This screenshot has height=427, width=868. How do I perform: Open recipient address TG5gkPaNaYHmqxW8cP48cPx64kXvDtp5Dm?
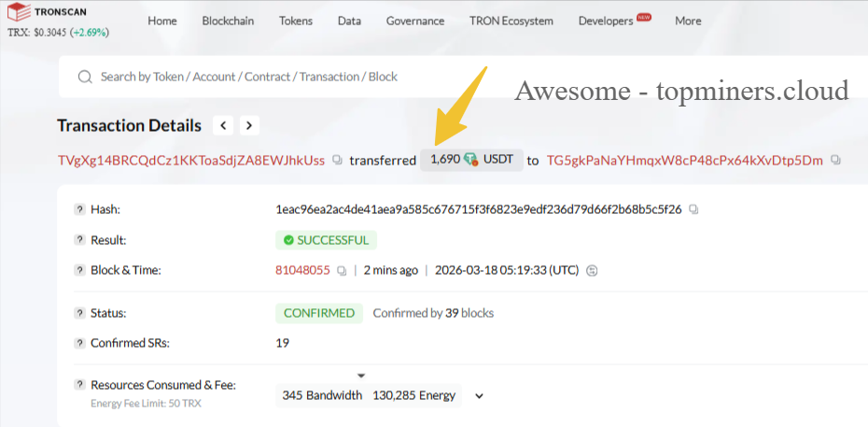pyautogui.click(x=685, y=161)
